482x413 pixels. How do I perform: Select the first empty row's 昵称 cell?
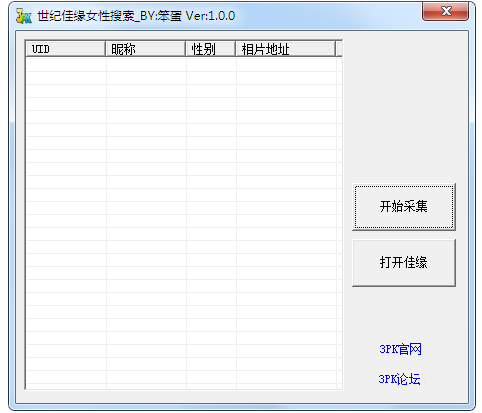[146, 65]
